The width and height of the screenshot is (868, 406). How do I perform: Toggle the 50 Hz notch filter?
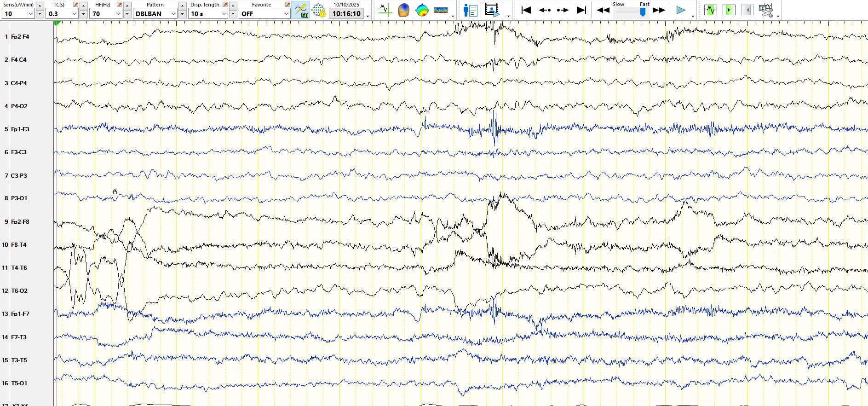point(300,10)
